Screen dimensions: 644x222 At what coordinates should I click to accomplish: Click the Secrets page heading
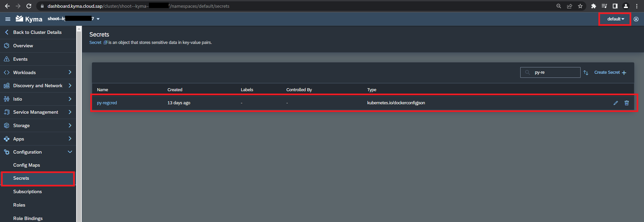point(99,35)
